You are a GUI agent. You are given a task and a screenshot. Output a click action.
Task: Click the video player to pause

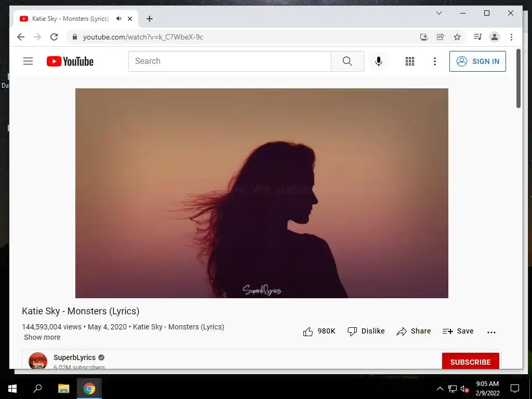click(262, 193)
